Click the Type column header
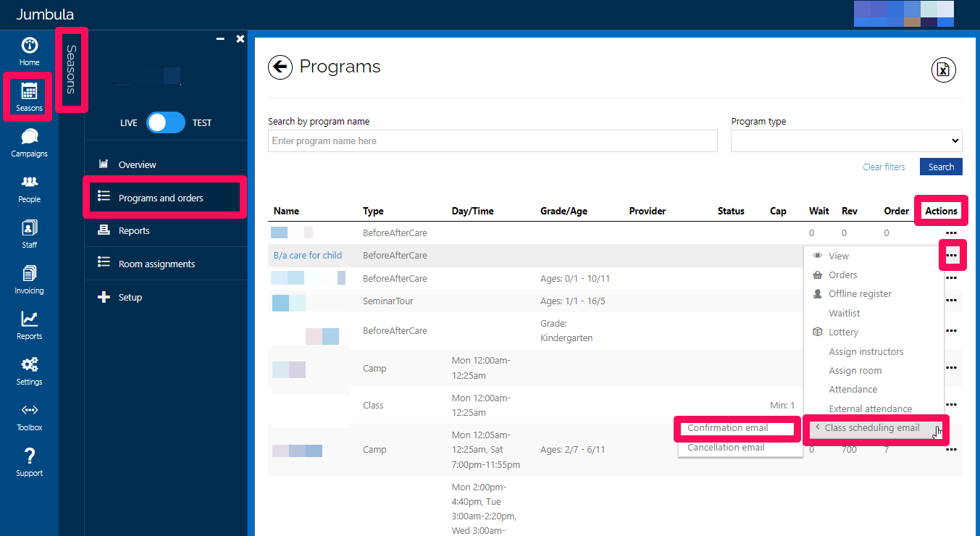 373,211
